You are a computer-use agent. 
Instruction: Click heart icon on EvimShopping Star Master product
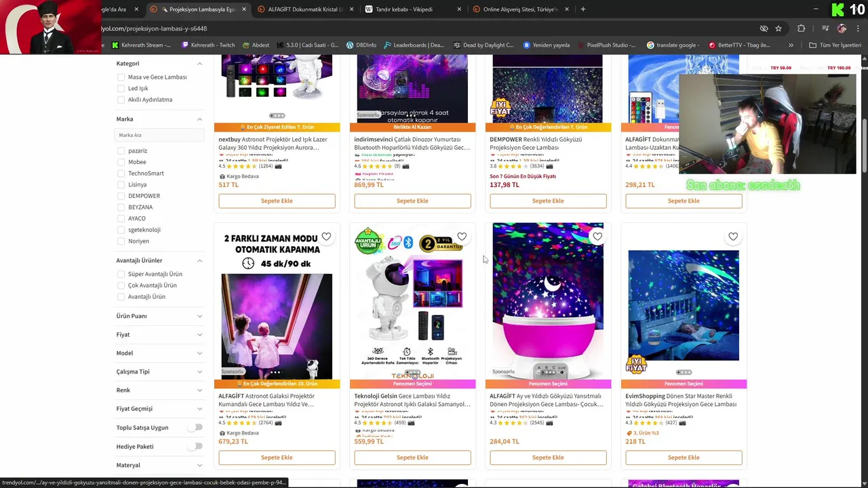tap(733, 237)
